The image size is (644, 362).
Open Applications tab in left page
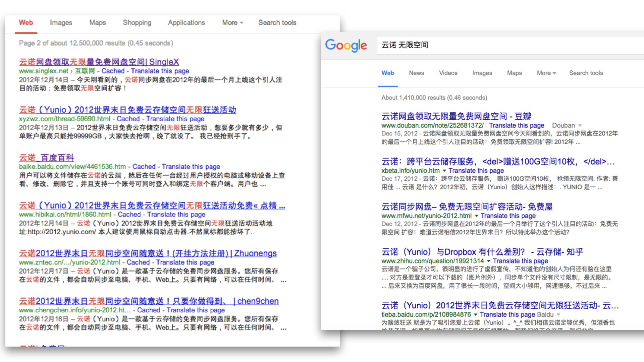click(x=186, y=22)
